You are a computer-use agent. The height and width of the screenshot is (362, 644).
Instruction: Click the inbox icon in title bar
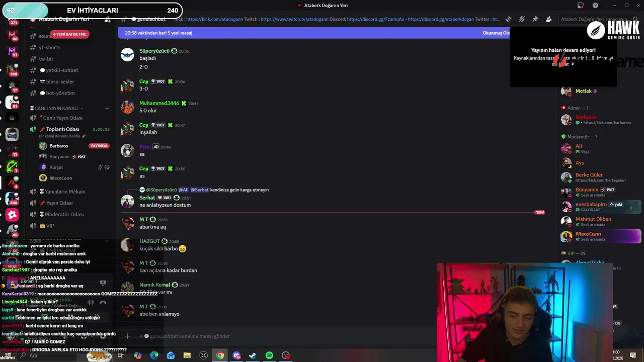coord(581,6)
